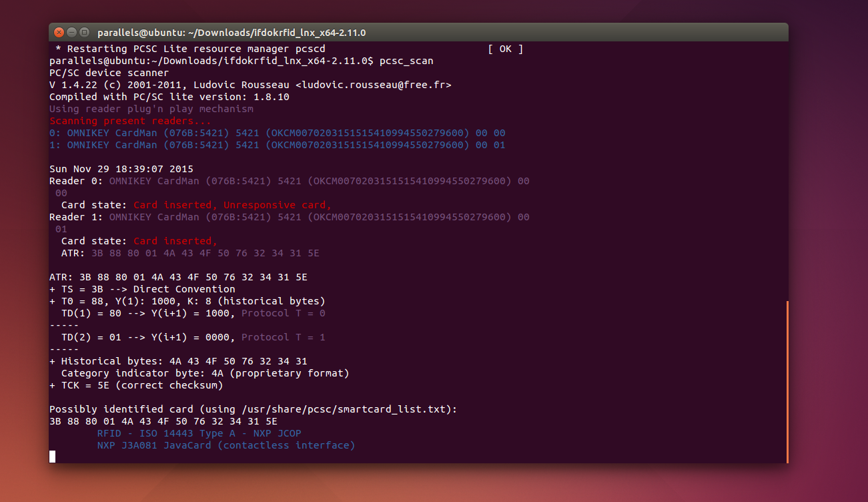The width and height of the screenshot is (868, 502).
Task: Click the '[ OK ]' status on top line
Action: (506, 49)
